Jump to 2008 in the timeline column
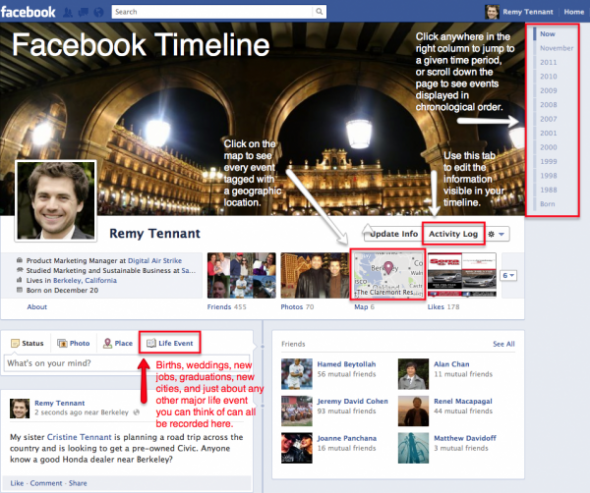Image resolution: width=590 pixels, height=493 pixels. 548,105
